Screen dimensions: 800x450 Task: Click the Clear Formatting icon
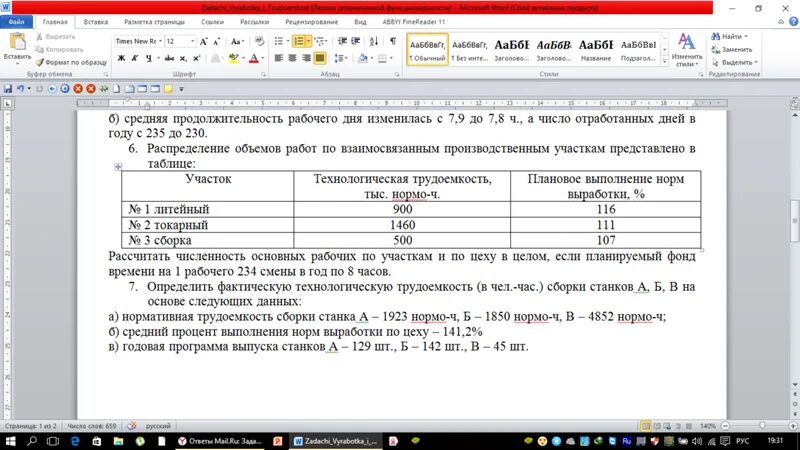point(260,41)
